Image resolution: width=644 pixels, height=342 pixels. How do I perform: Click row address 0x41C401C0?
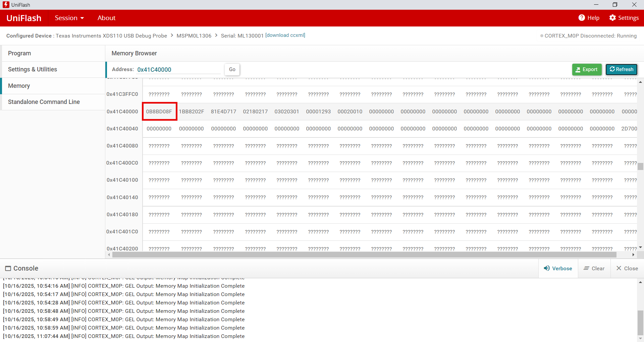(122, 232)
